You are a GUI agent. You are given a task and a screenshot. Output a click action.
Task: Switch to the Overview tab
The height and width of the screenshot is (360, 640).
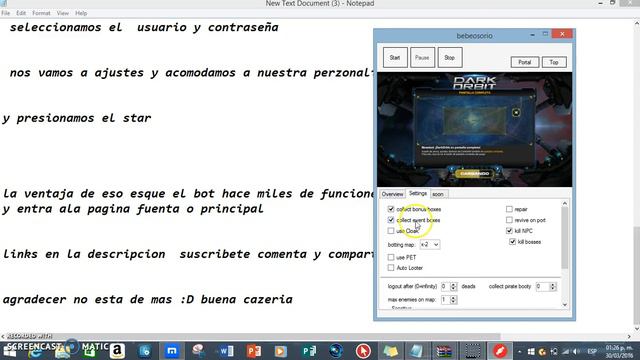coord(392,194)
